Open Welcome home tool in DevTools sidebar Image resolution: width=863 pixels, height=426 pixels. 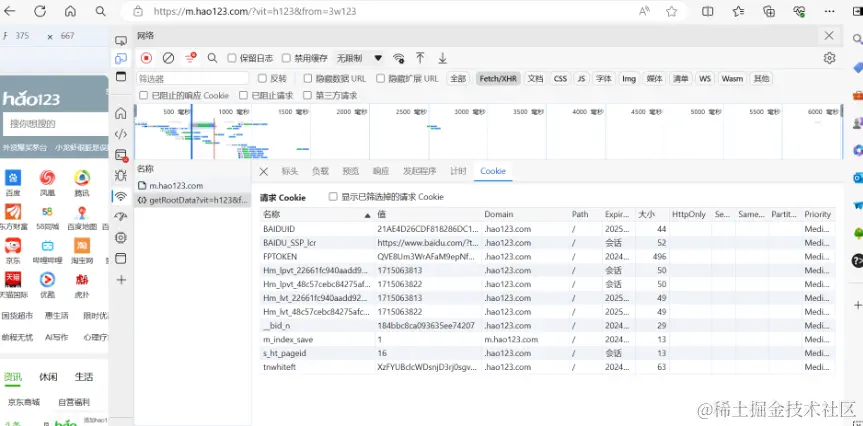pos(121,113)
